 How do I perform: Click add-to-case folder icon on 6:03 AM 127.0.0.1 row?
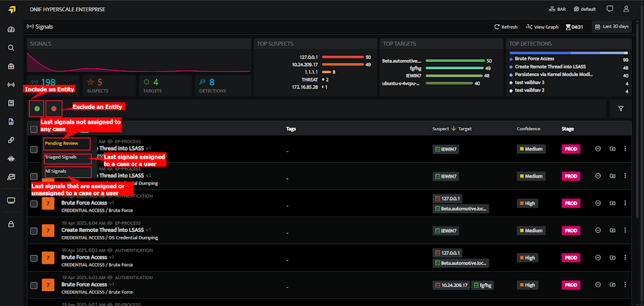point(612,258)
